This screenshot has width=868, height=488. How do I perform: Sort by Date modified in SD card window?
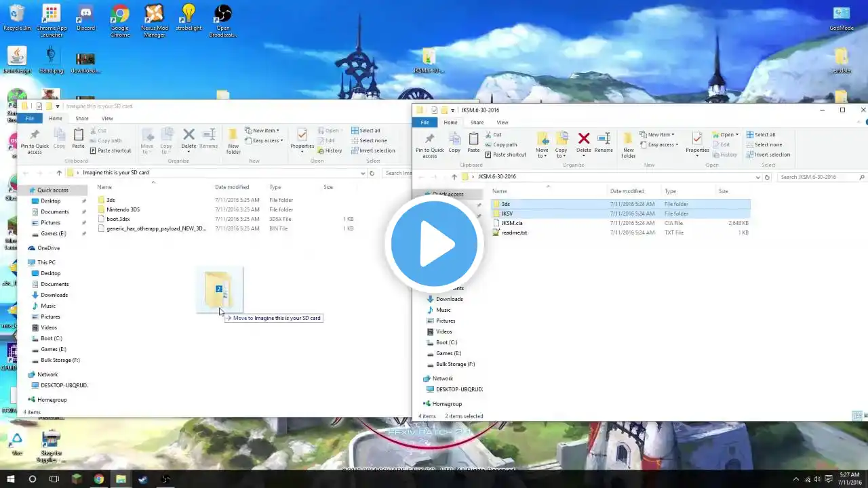click(x=232, y=187)
